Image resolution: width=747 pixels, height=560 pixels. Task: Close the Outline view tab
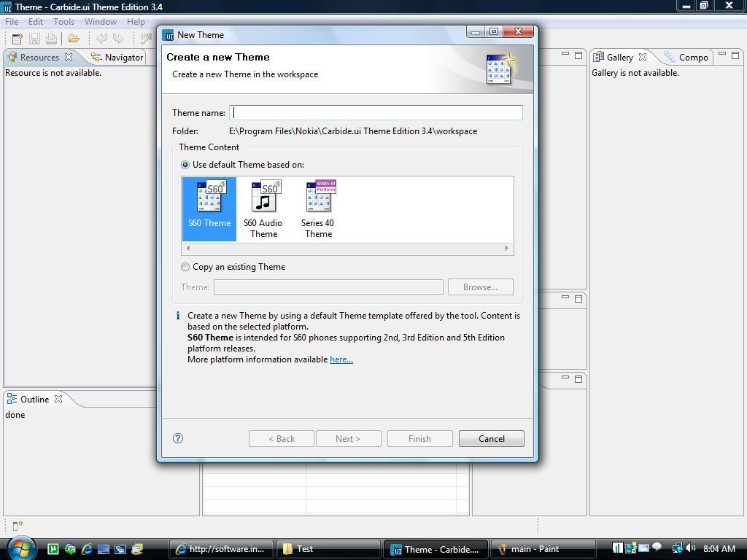(58, 399)
